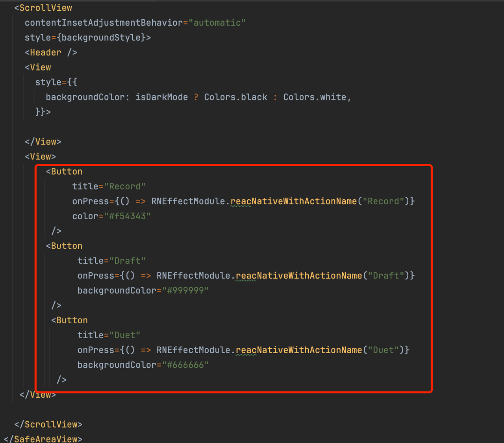
Task: Click the contentInsetAdjustmentBehavior attribute name
Action: click(104, 23)
